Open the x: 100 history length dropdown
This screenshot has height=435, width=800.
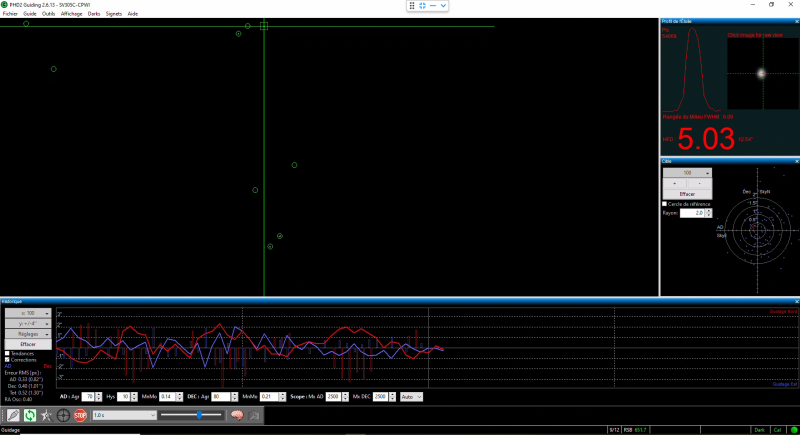tap(28, 313)
